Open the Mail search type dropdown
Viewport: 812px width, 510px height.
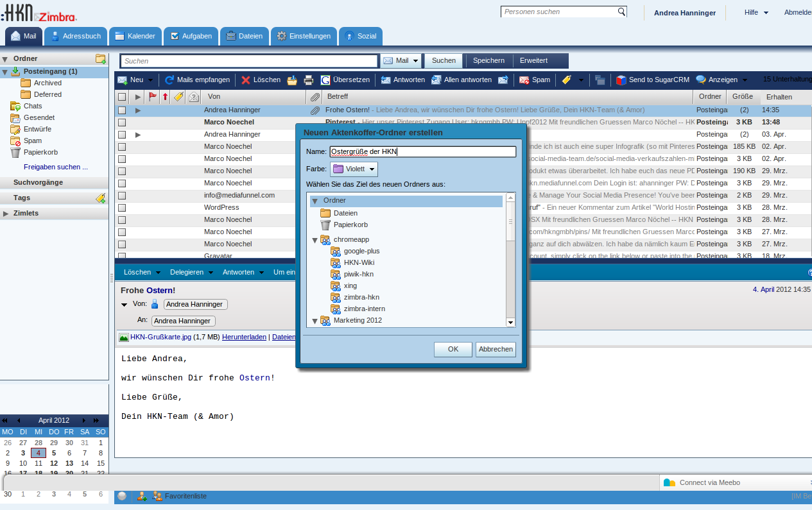pos(401,61)
